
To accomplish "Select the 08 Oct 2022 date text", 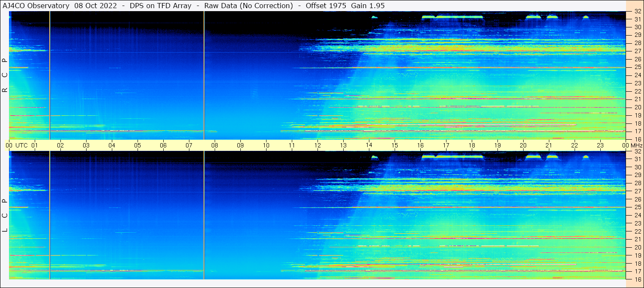I will (96, 6).
